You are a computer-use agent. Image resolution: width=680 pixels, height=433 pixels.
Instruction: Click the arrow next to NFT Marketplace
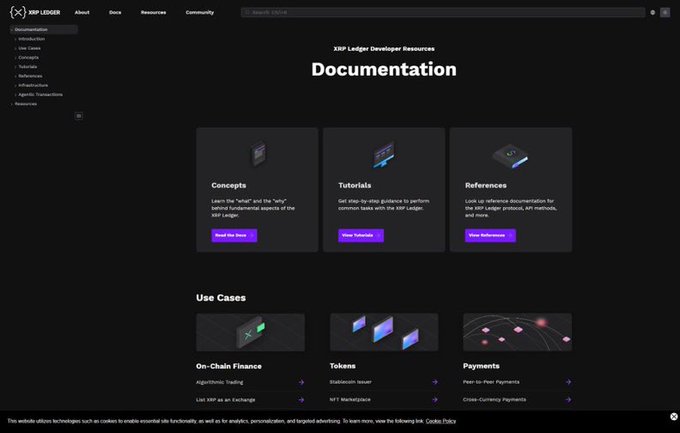pos(435,399)
